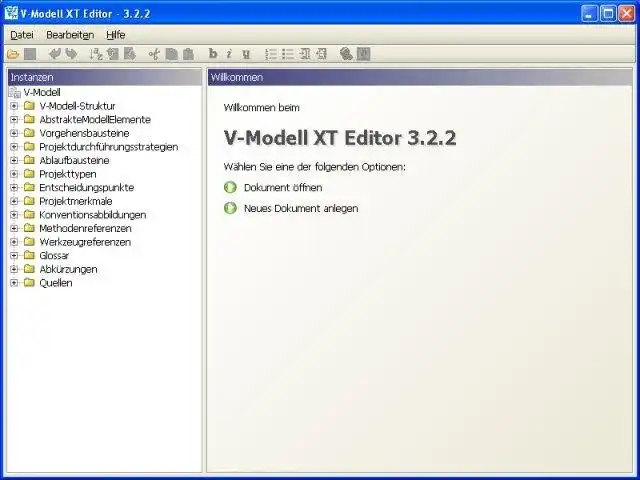Select Ablaufbausteine in the tree
Screen dimensions: 640x480
(x=74, y=160)
